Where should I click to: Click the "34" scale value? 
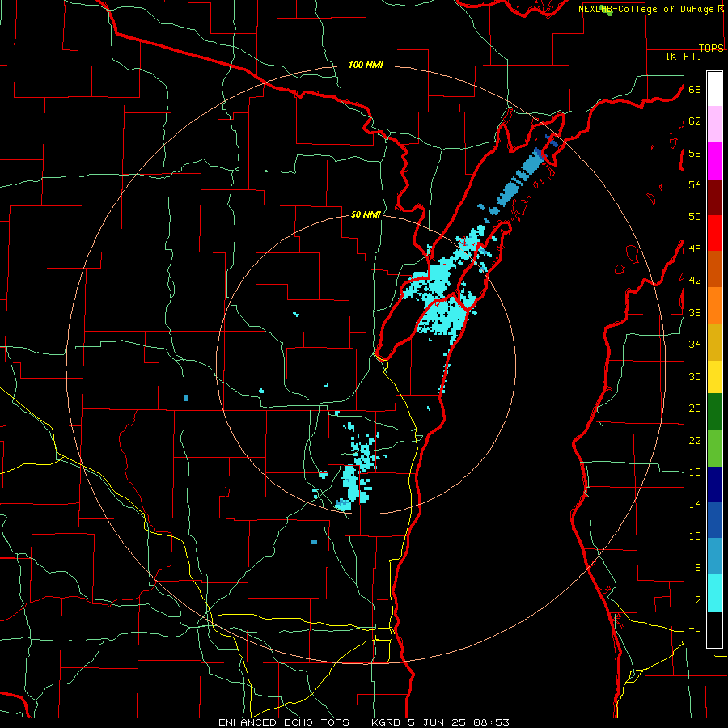point(695,345)
